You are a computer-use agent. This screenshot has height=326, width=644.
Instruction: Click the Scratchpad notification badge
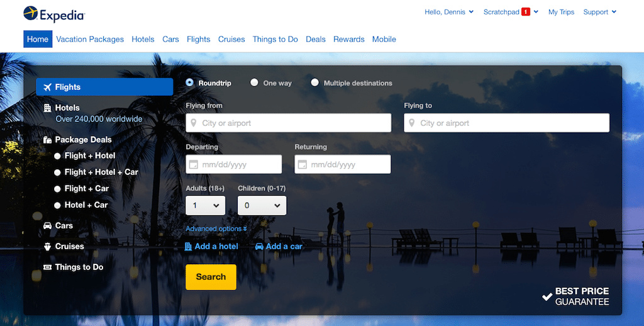click(x=526, y=12)
